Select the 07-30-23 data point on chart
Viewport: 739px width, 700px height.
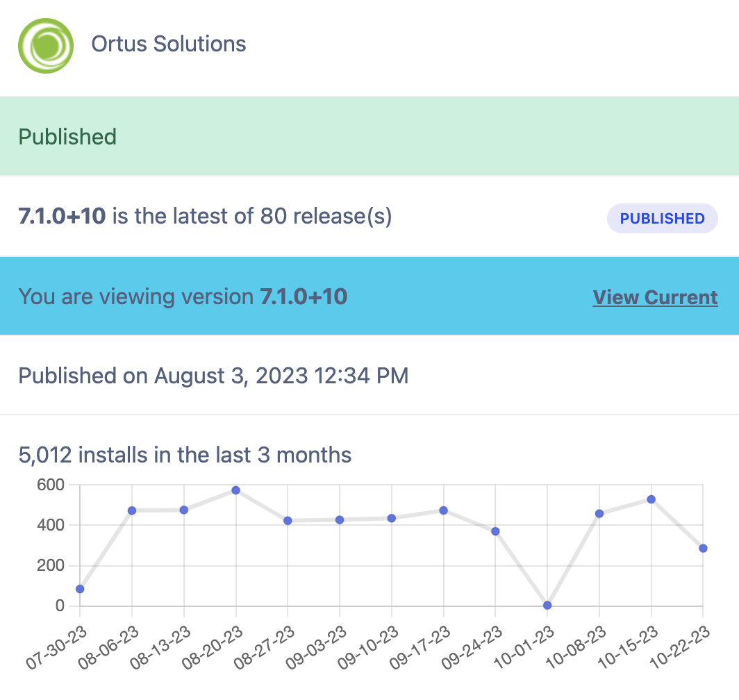coord(80,589)
